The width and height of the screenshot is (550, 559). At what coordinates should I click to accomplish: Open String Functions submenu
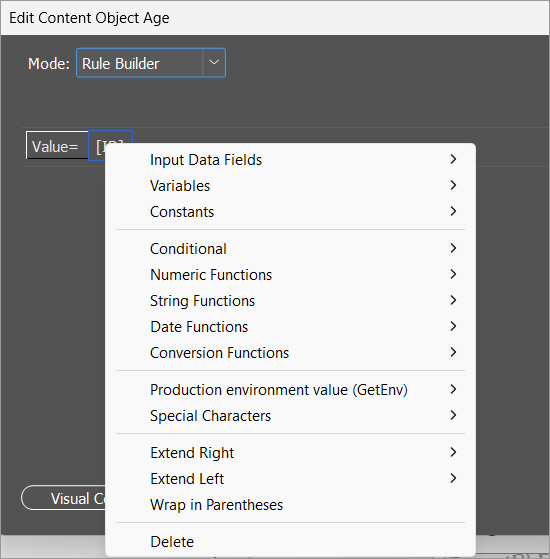pyautogui.click(x=291, y=301)
